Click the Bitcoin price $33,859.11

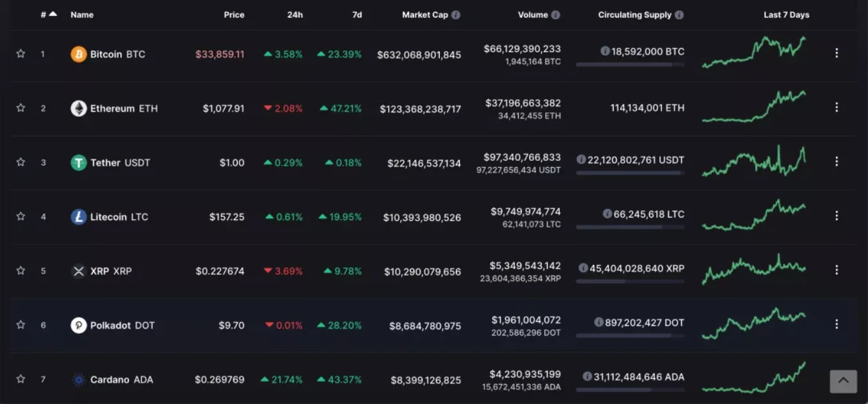(220, 54)
